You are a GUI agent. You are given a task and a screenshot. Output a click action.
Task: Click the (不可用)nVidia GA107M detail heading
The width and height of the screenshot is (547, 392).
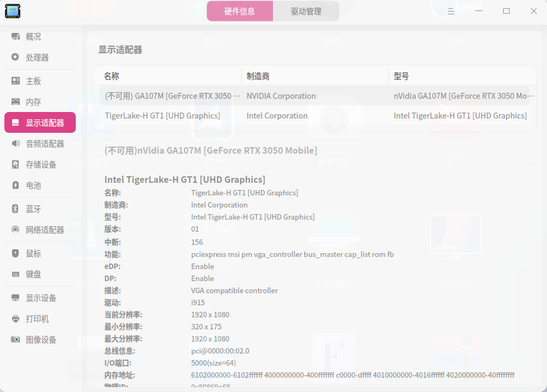[211, 150]
